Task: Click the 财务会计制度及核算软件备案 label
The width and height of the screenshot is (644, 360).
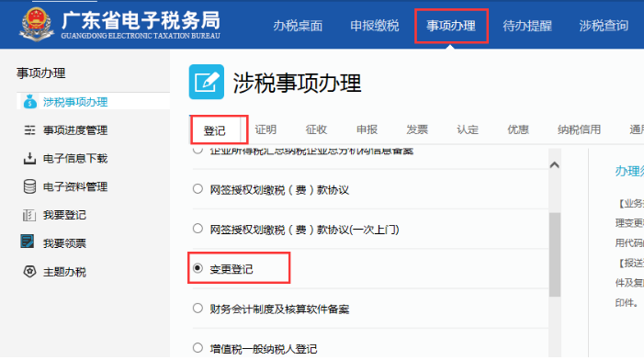Action: (279, 309)
